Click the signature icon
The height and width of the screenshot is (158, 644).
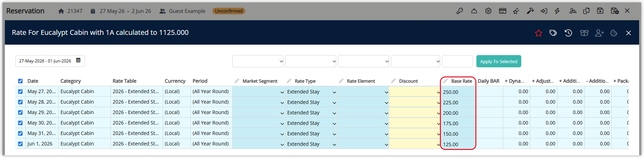point(573,11)
